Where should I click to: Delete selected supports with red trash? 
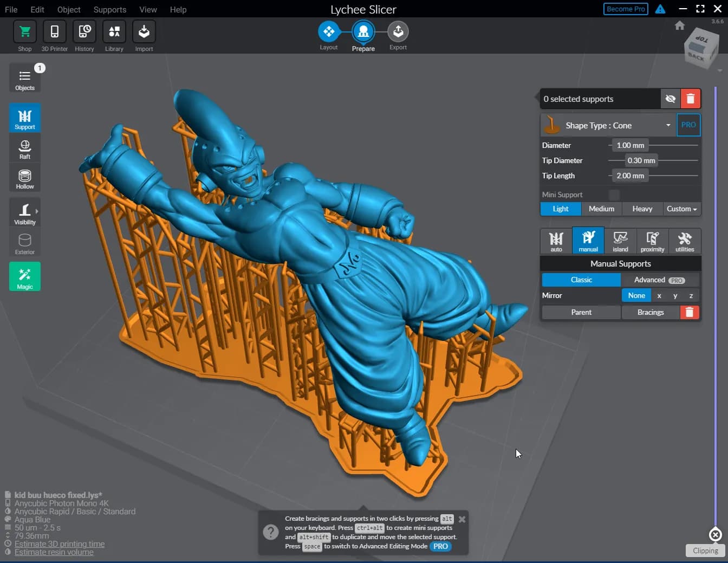pos(691,99)
